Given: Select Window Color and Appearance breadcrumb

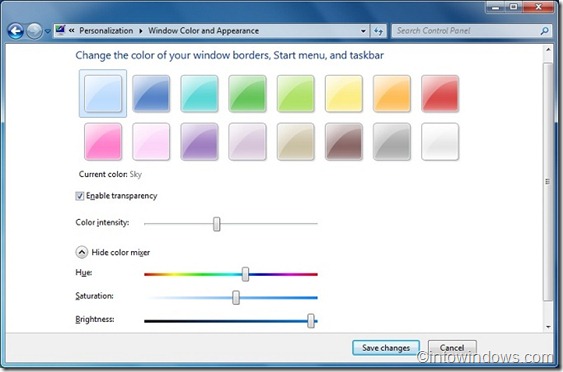Looking at the screenshot, I should click(x=203, y=31).
